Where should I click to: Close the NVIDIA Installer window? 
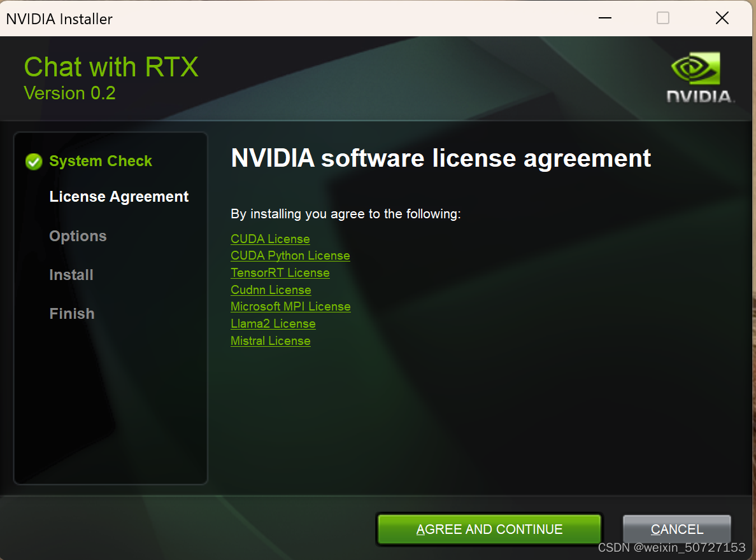722,18
